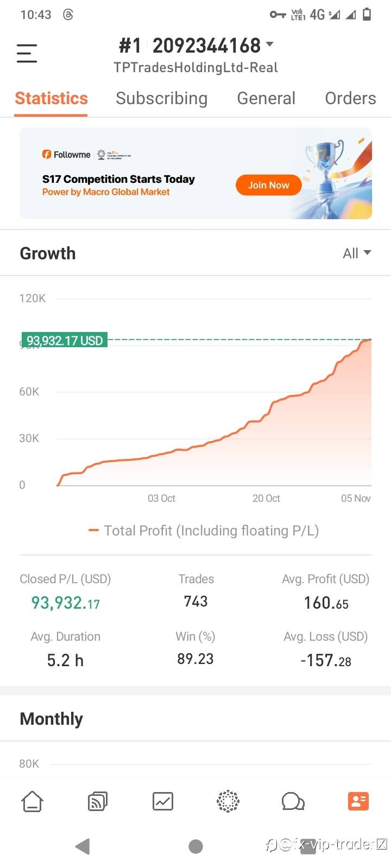Open the hamburger menu icon
This screenshot has height=868, width=391.
click(x=27, y=53)
